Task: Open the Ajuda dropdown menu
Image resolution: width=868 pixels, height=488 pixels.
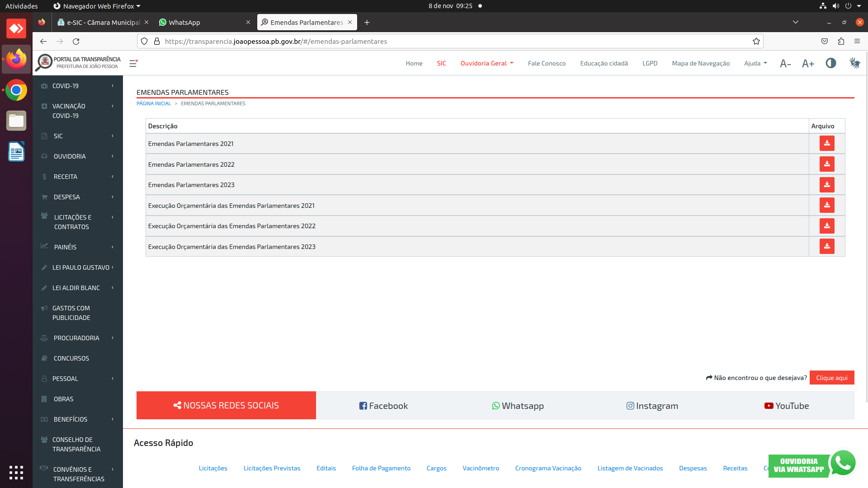Action: 755,63
